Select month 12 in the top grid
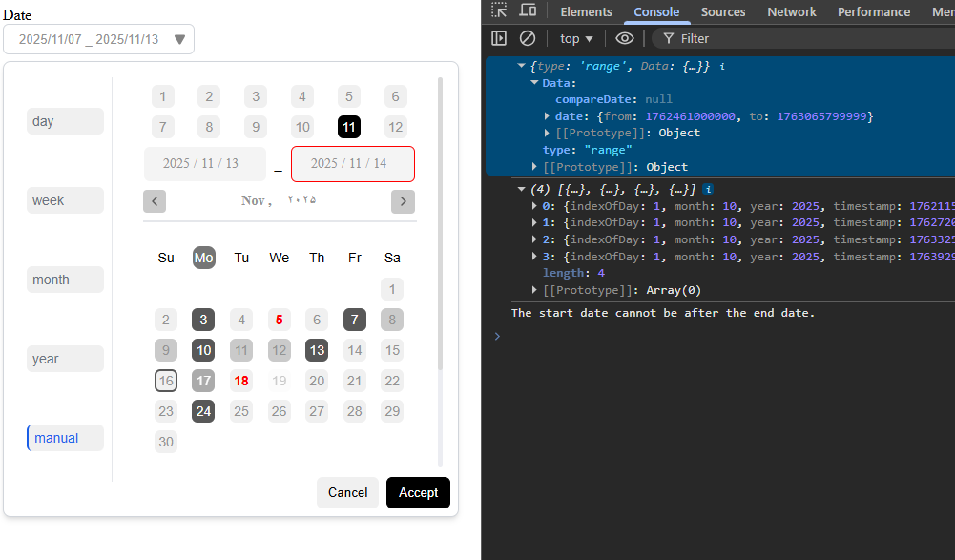The image size is (955, 560). point(395,127)
